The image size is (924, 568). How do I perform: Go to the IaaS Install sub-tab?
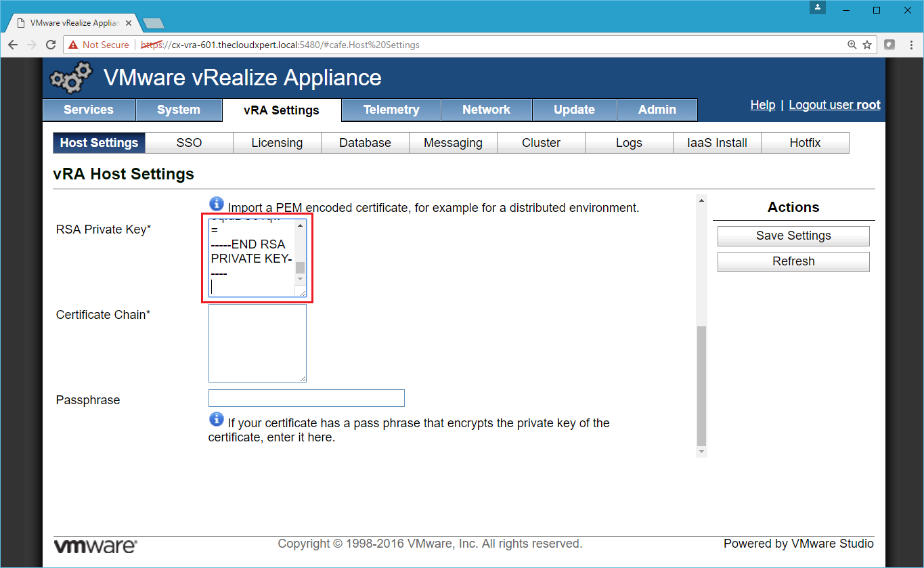click(717, 143)
